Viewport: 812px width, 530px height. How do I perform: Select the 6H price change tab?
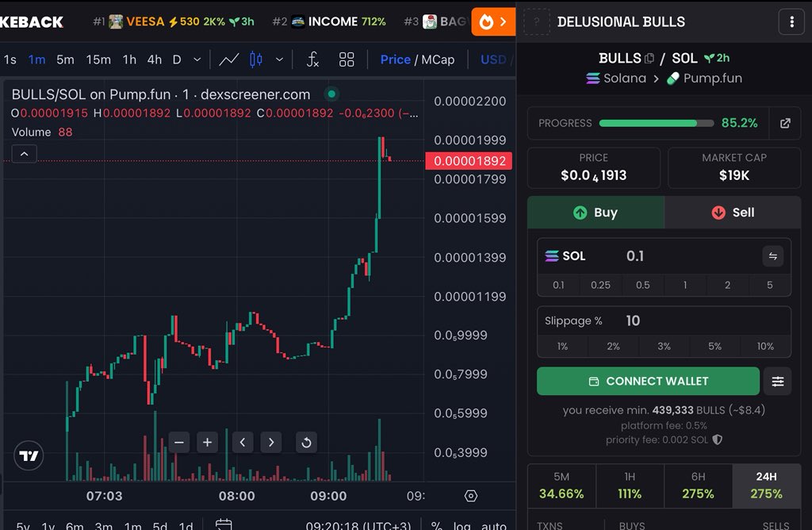click(698, 486)
